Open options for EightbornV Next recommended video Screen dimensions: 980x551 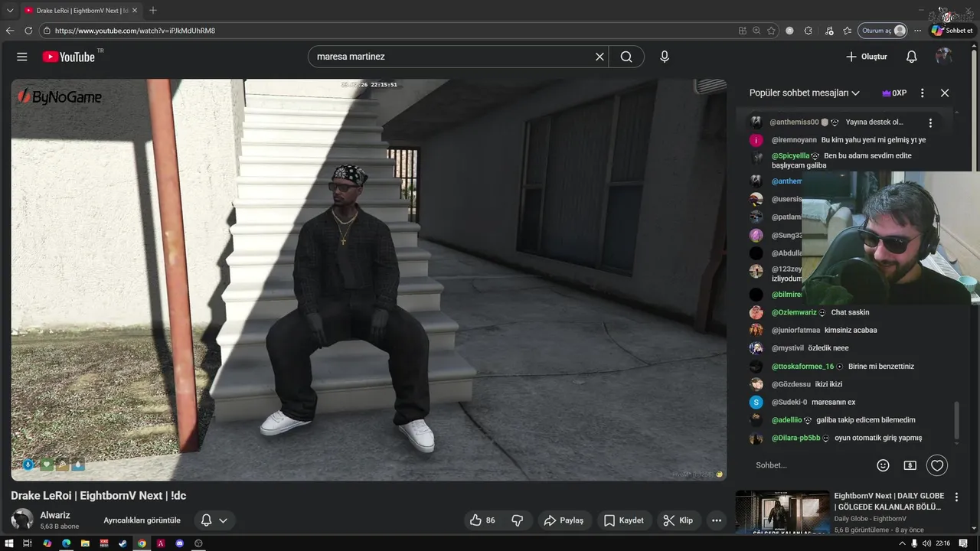point(957,497)
